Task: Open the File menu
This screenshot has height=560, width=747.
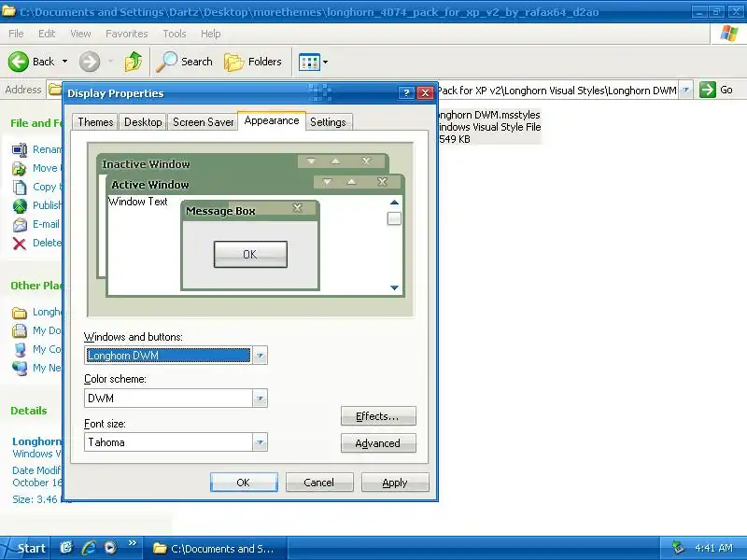Action: tap(16, 34)
